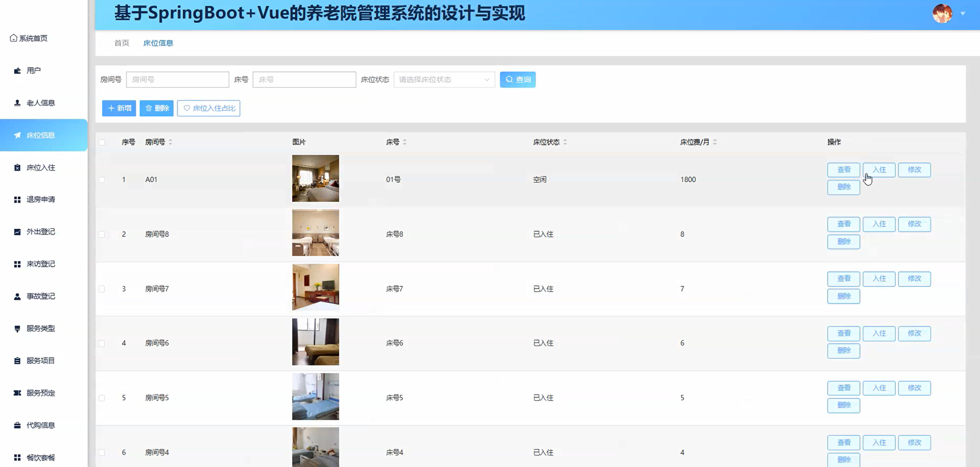Switch to the 首页 breadcrumb tab
Screen dimensions: 980x467
point(120,43)
